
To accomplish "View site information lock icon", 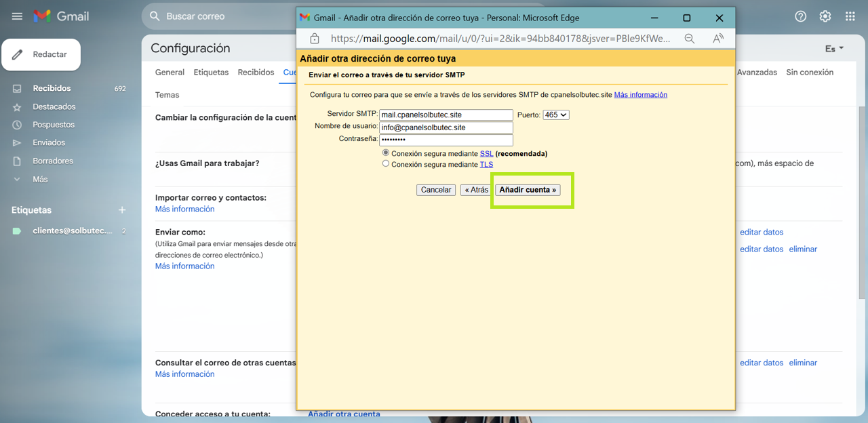I will (315, 39).
